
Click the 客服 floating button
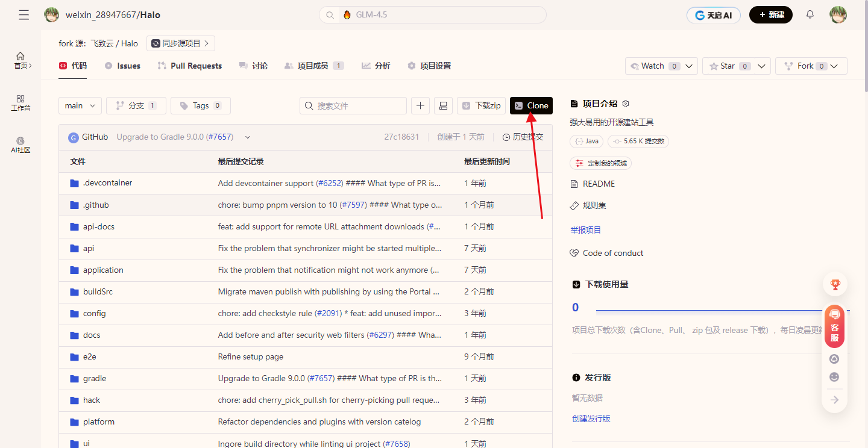pos(834,326)
